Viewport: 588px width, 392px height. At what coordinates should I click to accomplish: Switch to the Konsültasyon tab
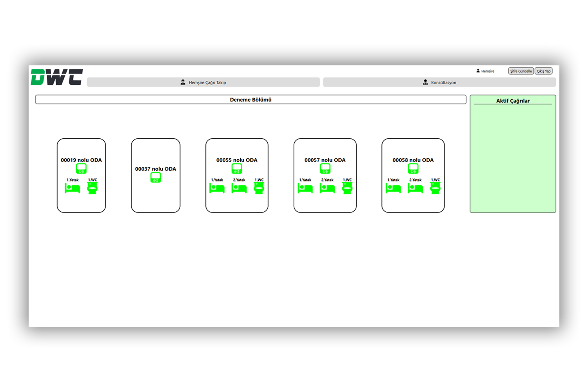point(439,82)
